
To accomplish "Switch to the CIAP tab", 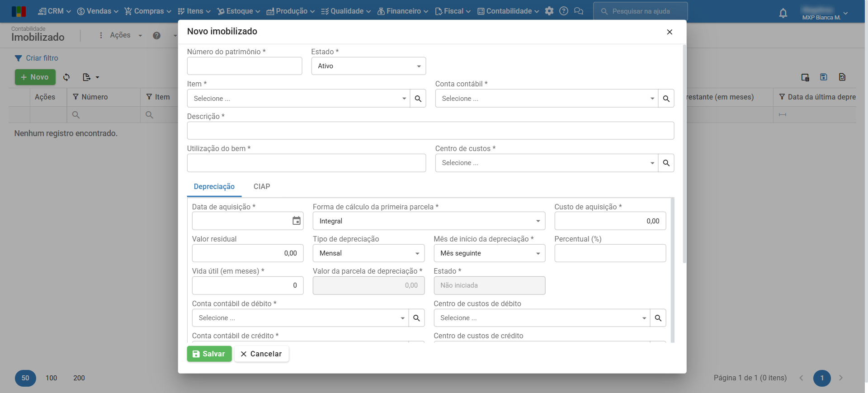I will pos(262,187).
